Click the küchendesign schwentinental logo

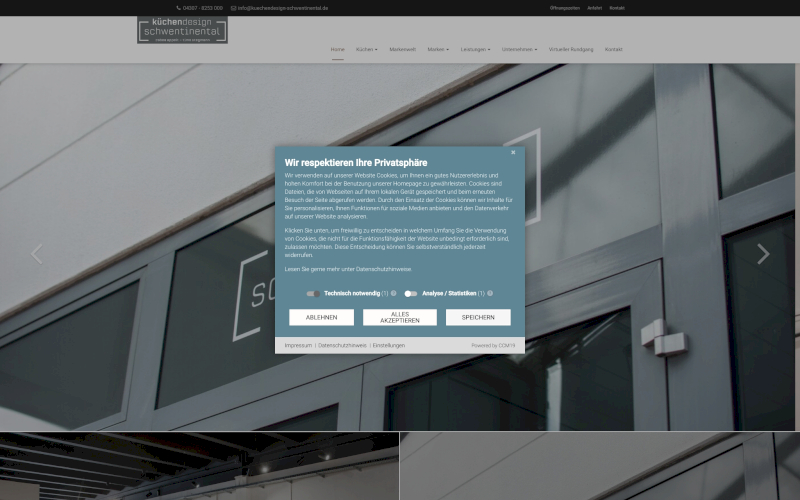[182, 30]
